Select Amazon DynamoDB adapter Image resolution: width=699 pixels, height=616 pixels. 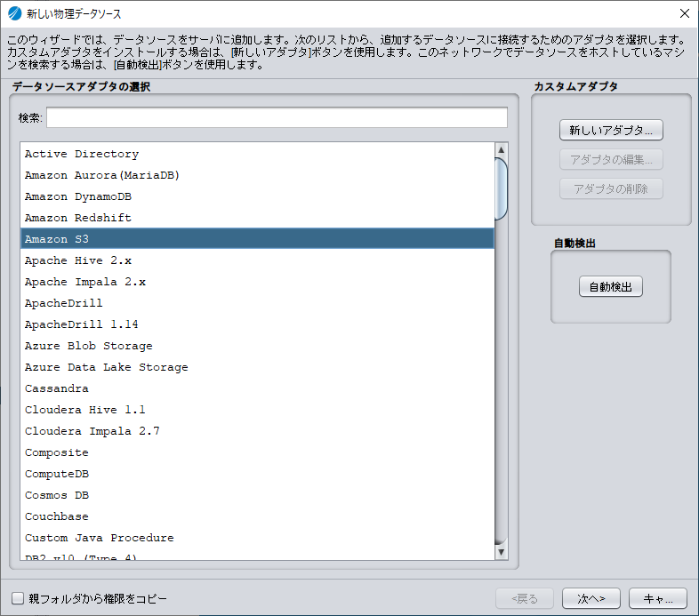[x=257, y=196]
